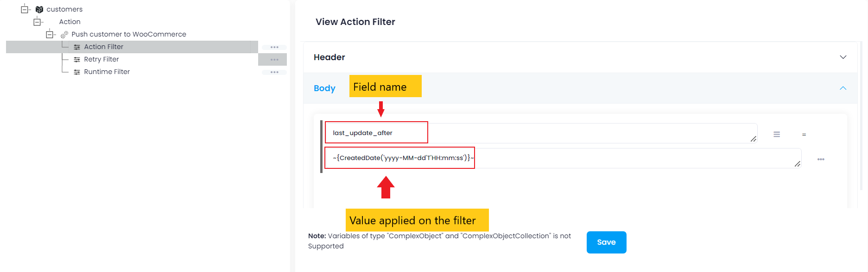Open the ellipsis menu beside the filter value

[x=821, y=159]
